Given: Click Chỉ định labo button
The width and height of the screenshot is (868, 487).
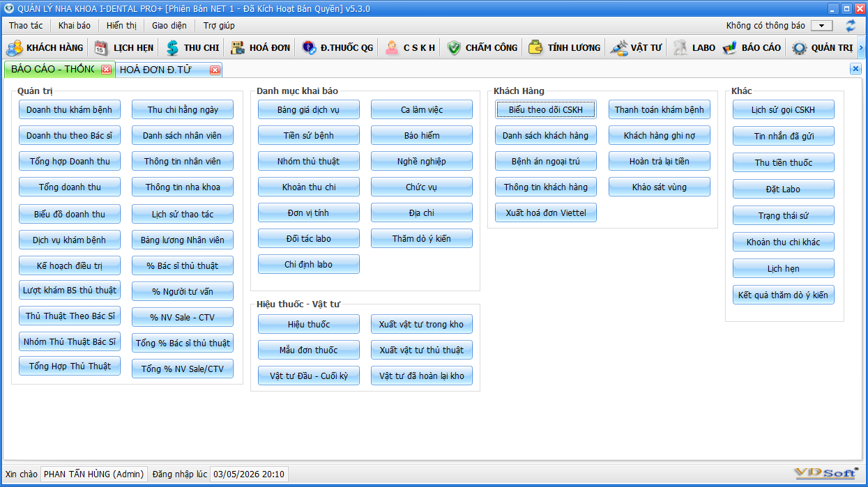Looking at the screenshot, I should 309,264.
